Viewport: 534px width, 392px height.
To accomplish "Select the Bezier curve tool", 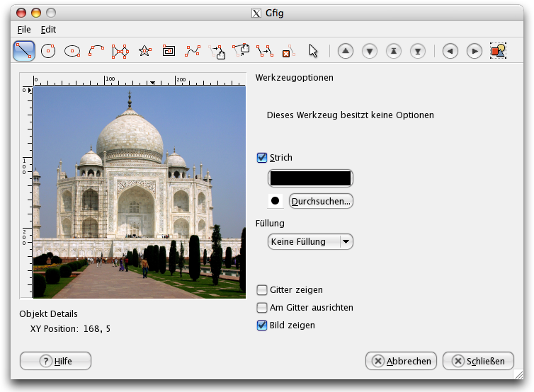I will click(x=193, y=51).
